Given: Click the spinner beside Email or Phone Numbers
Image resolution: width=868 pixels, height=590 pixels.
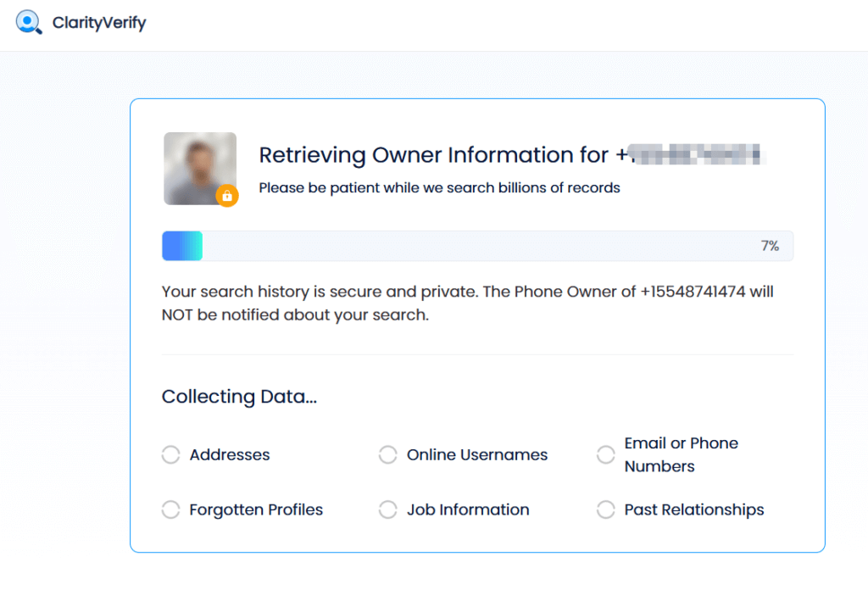Looking at the screenshot, I should [606, 455].
